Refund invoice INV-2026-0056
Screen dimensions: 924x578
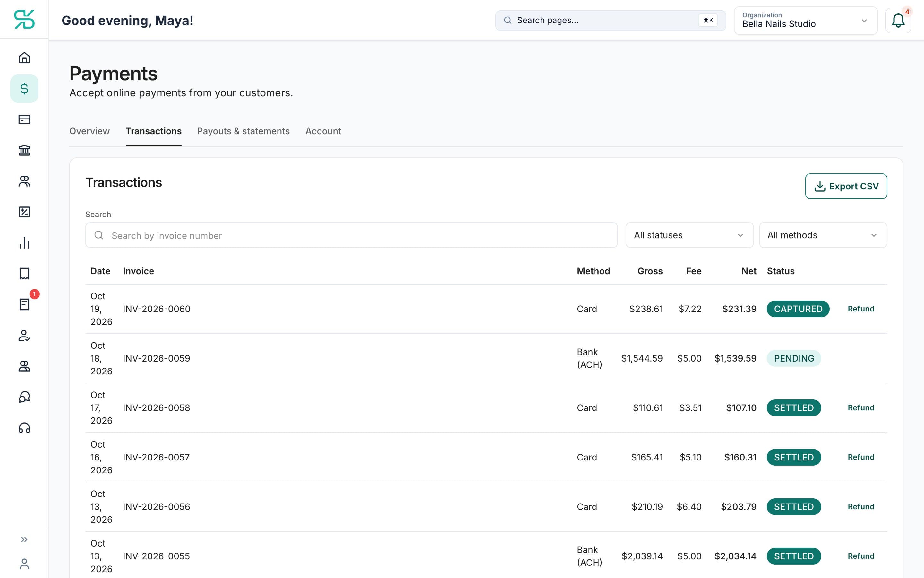pyautogui.click(x=860, y=506)
